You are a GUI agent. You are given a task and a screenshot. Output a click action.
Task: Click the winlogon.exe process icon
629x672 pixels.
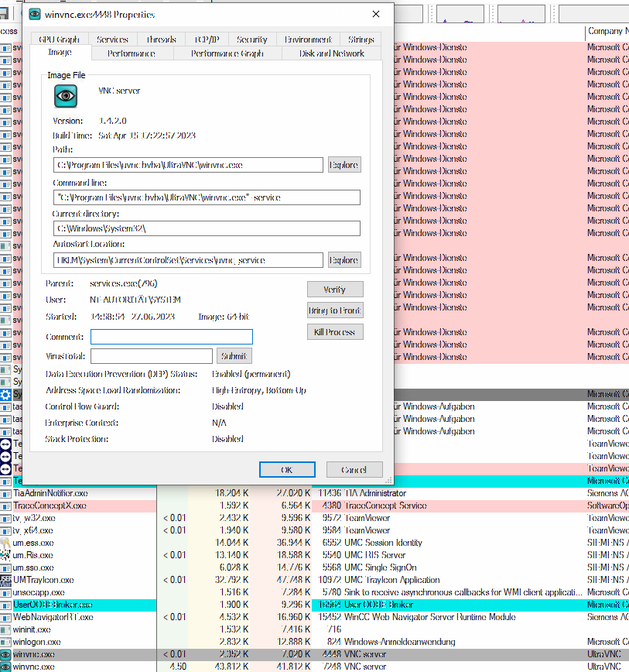tap(8, 642)
